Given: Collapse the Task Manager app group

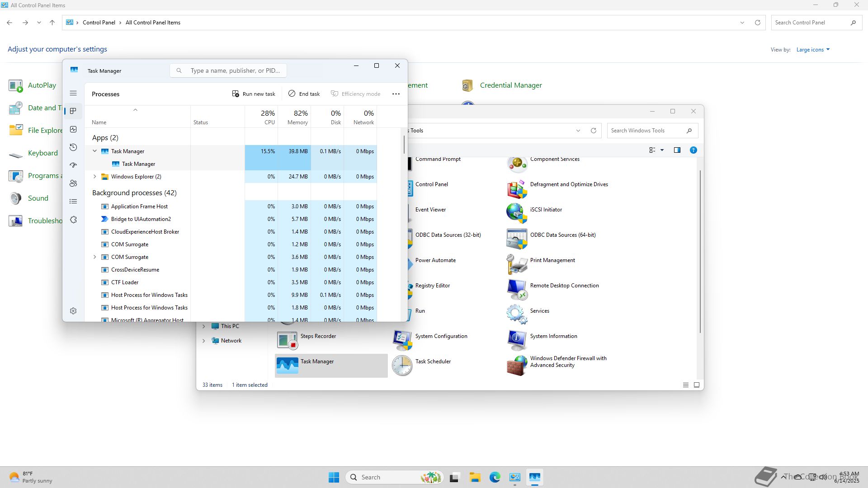Looking at the screenshot, I should (x=94, y=151).
